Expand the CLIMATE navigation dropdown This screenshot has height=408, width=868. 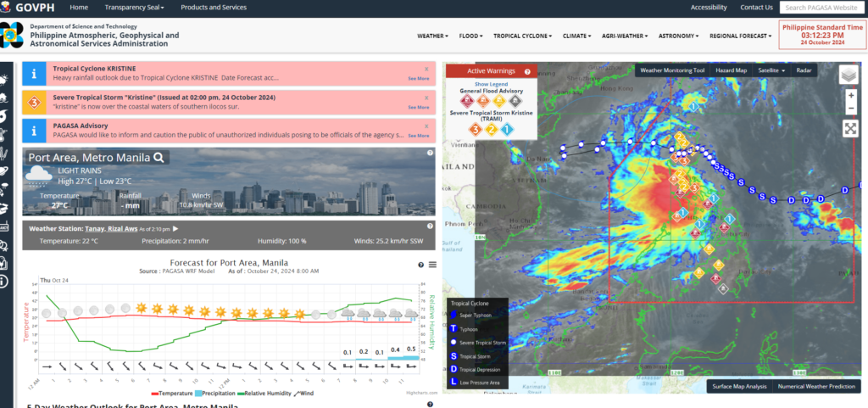[x=576, y=36]
